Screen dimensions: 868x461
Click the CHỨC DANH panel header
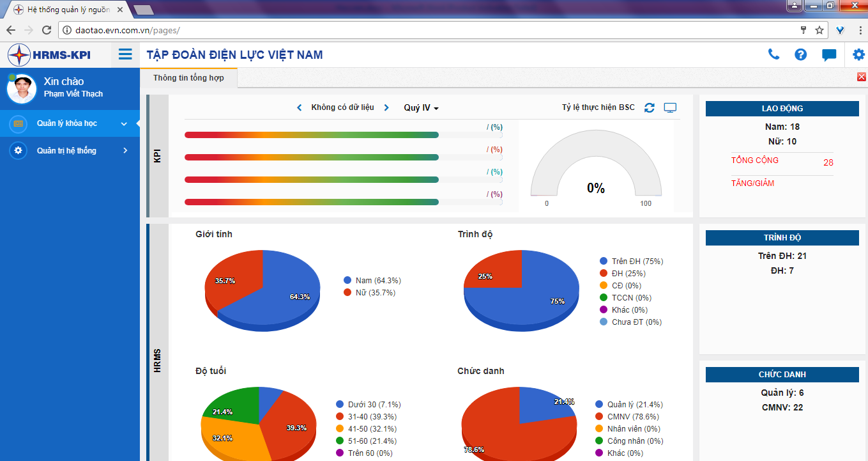(x=782, y=375)
